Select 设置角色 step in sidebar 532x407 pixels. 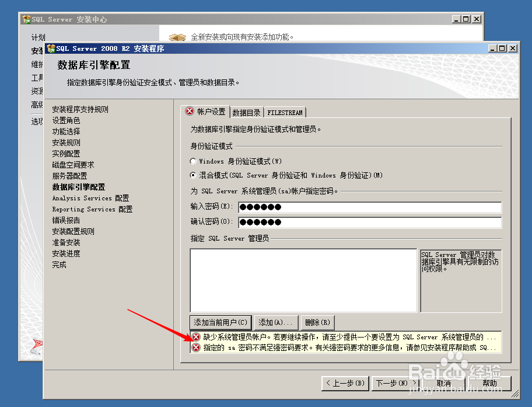pos(66,121)
